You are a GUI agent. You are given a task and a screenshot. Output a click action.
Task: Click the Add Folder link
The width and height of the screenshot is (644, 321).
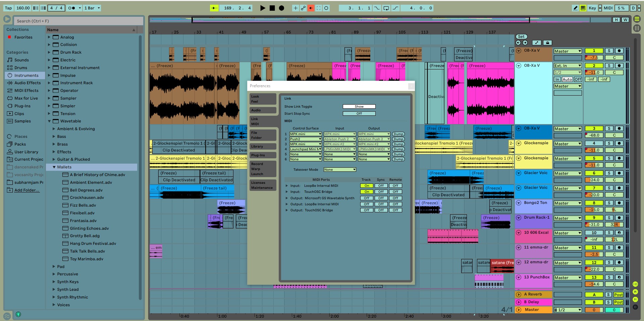click(27, 190)
